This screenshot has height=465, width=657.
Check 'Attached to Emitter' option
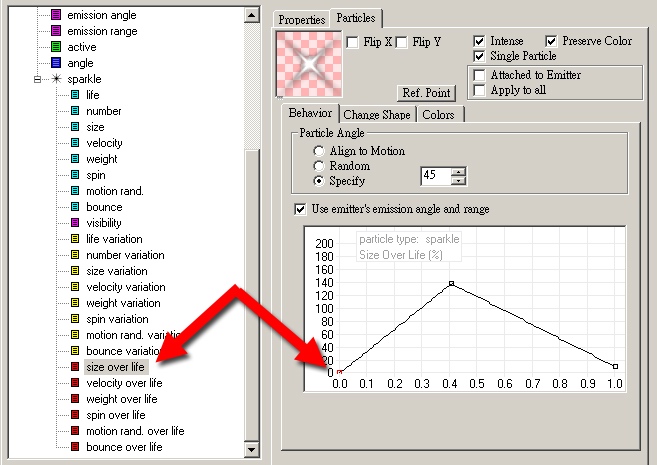click(x=480, y=75)
